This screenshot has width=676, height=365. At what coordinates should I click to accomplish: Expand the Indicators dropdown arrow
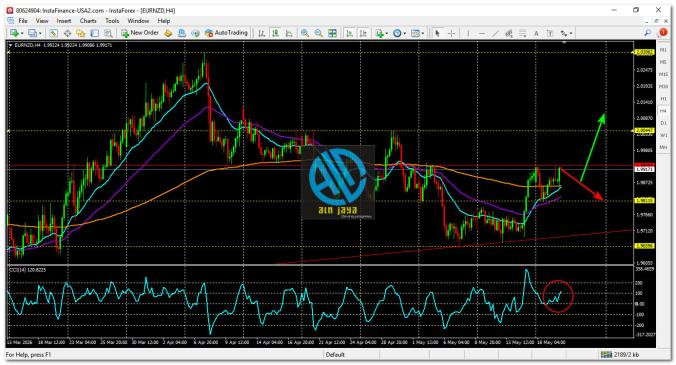pyautogui.click(x=387, y=33)
